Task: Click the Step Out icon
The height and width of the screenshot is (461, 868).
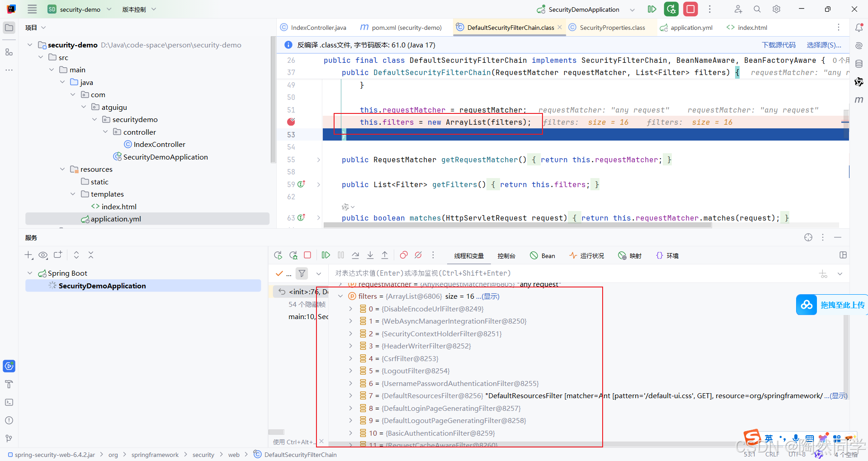Action: [385, 255]
